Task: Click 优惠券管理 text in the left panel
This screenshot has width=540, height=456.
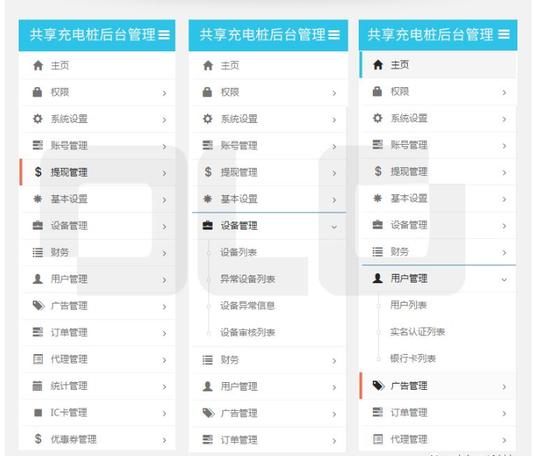Action: coord(73,439)
